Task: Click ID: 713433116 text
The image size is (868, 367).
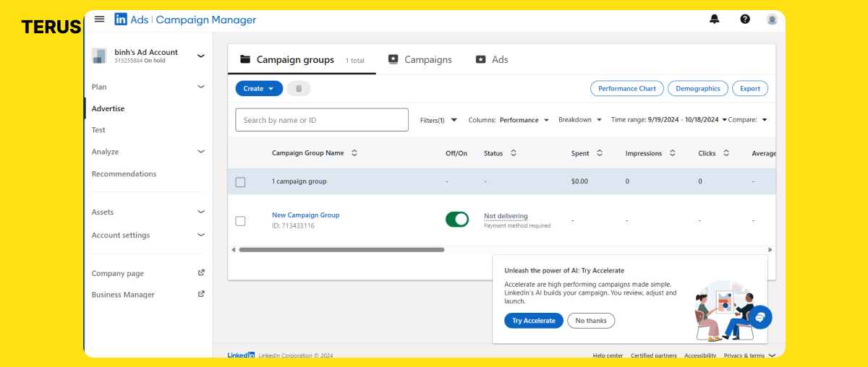Action: pyautogui.click(x=293, y=226)
